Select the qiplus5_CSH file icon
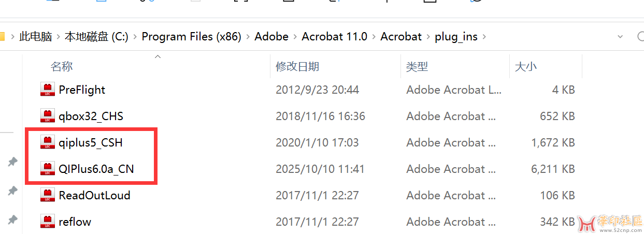This screenshot has height=234, width=644. point(47,142)
